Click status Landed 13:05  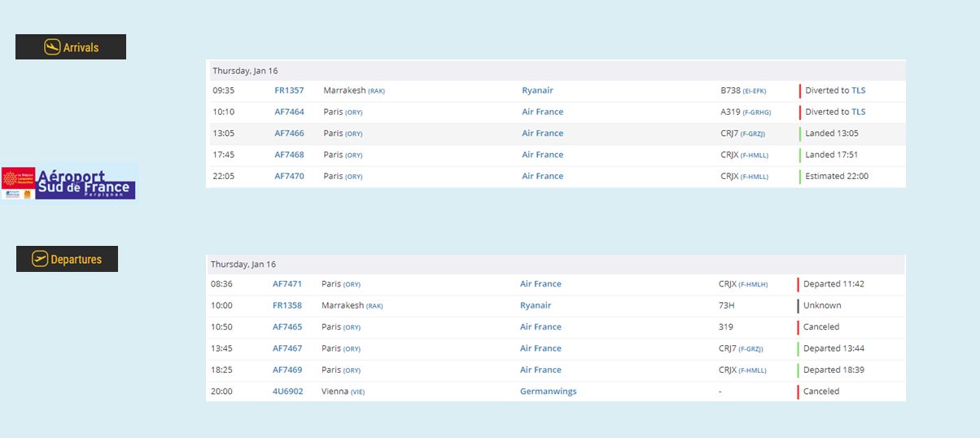pos(832,134)
